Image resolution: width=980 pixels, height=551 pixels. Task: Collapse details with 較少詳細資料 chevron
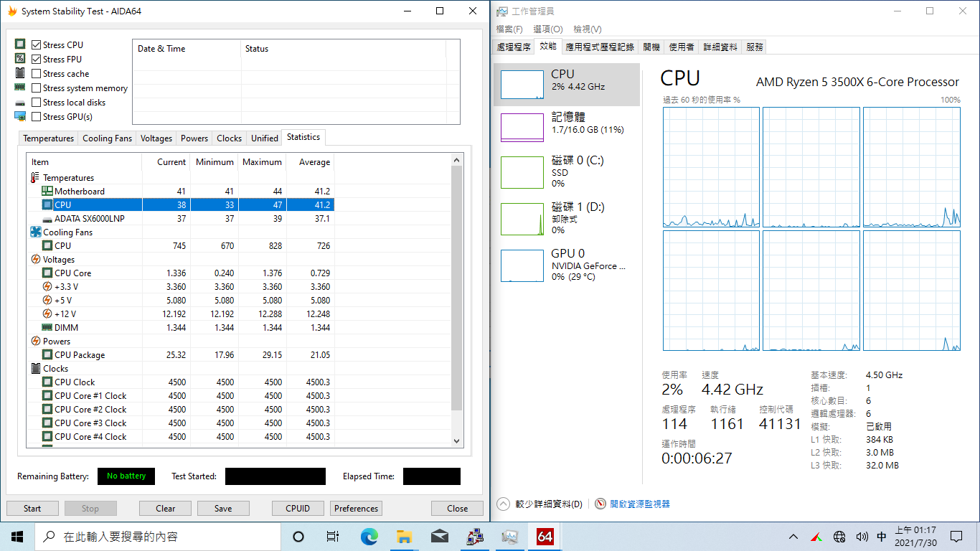coord(504,504)
